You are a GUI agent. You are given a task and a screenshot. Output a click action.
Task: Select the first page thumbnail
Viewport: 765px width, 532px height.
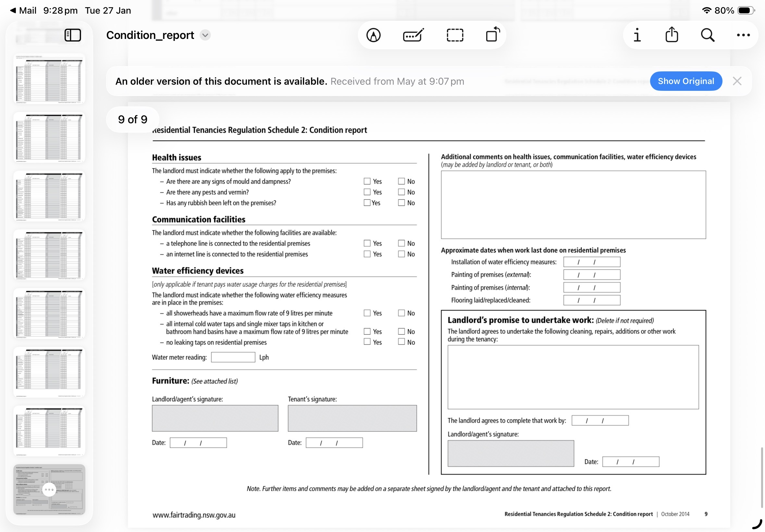click(x=49, y=79)
